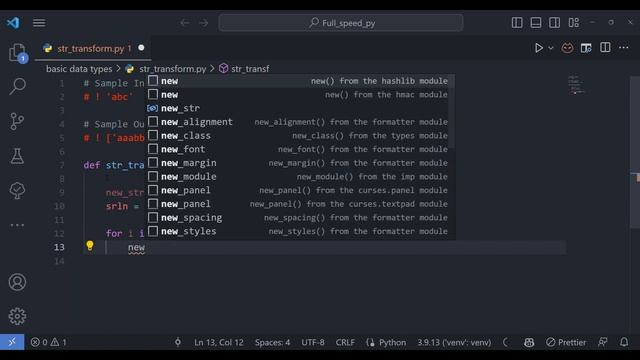Choose the new_spacing suggestion
Viewport: 640px width, 360px height.
point(300,218)
